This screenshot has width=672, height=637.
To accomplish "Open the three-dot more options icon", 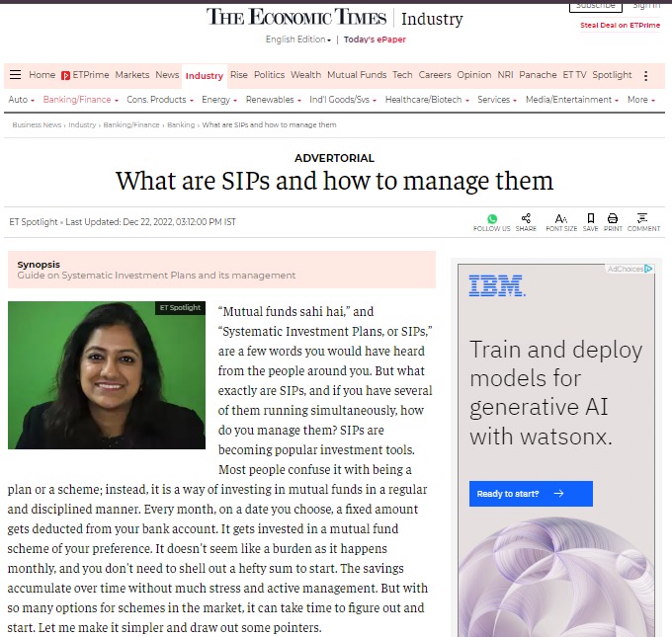I will [x=646, y=76].
